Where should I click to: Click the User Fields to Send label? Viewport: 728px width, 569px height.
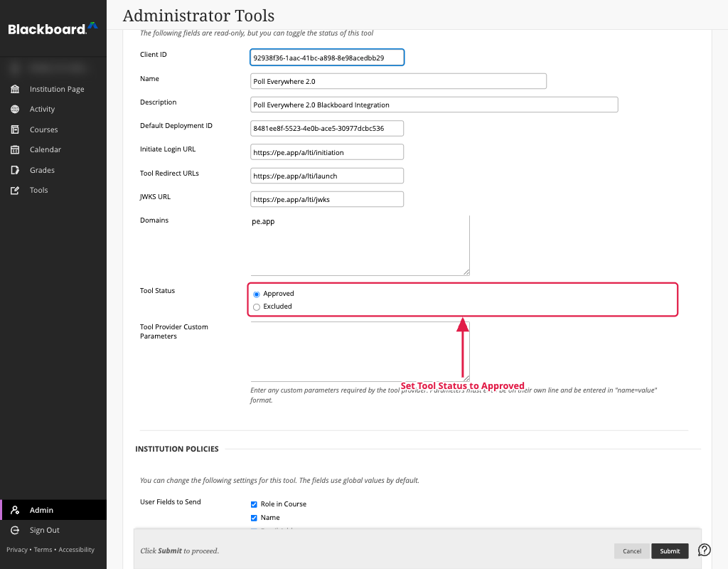[x=171, y=501]
